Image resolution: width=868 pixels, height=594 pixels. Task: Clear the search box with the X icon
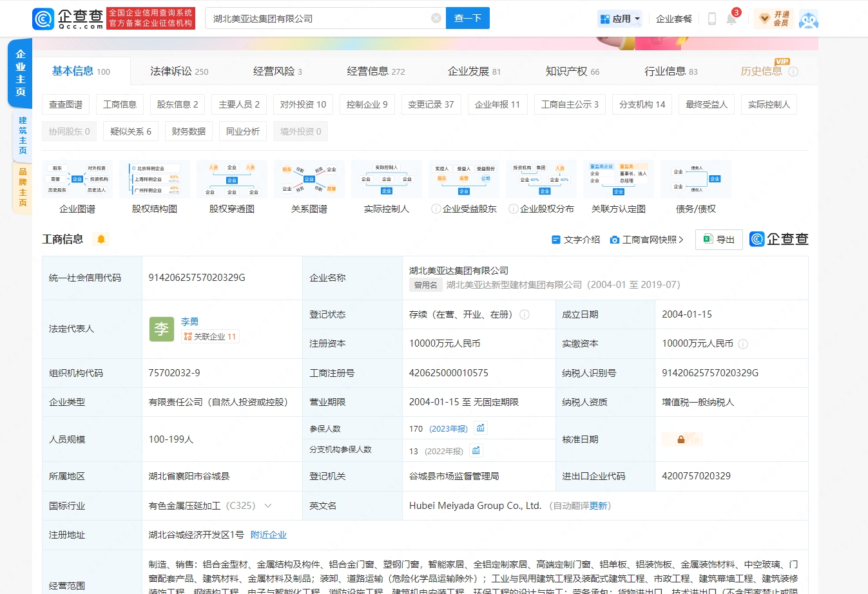(436, 18)
